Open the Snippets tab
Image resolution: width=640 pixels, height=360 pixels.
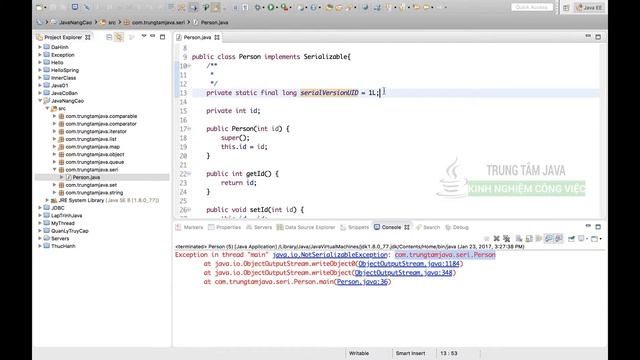point(354,227)
